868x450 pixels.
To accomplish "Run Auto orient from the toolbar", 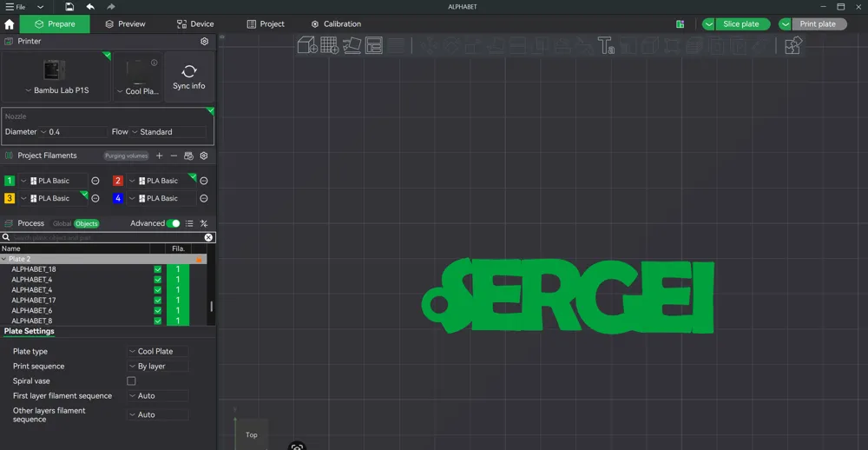I will (x=352, y=45).
